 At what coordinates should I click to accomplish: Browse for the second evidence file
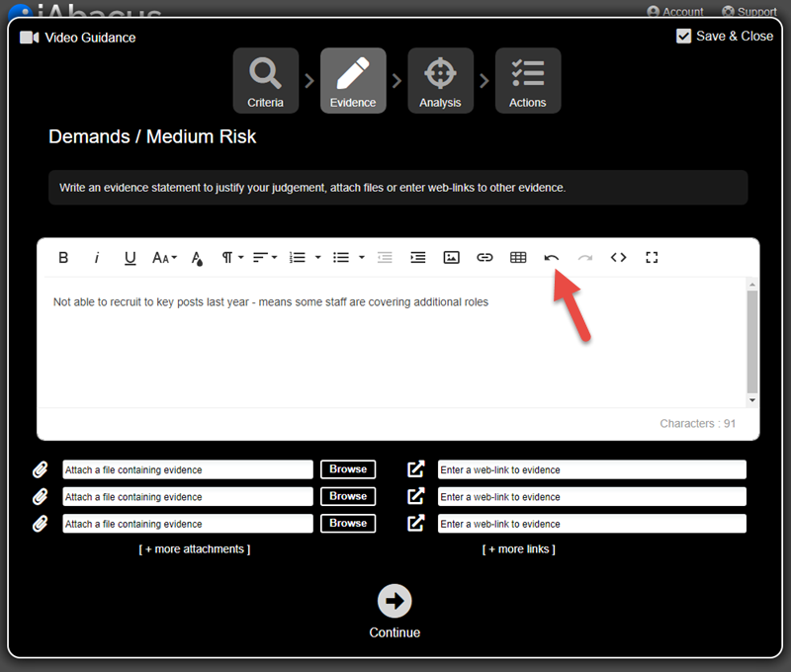[x=348, y=496]
